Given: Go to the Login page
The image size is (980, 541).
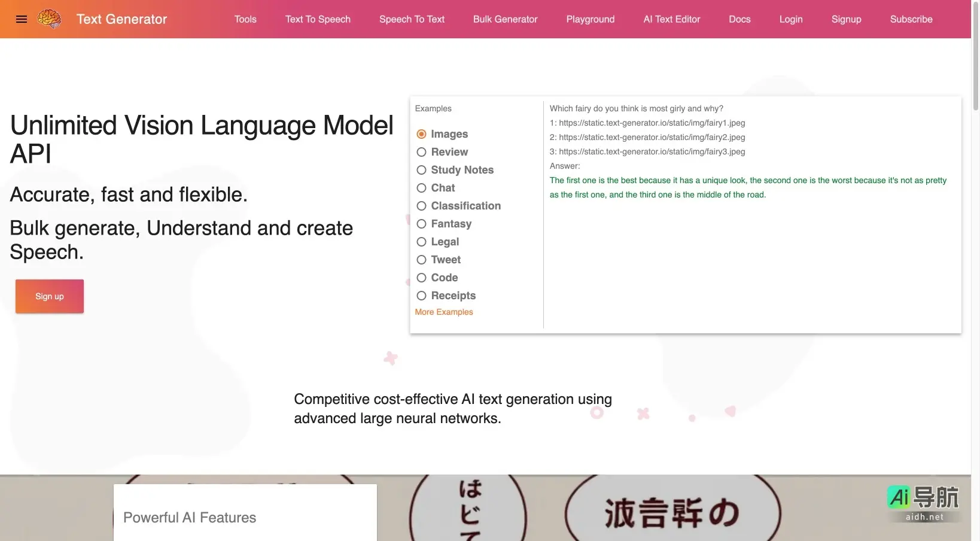Looking at the screenshot, I should coord(791,18).
